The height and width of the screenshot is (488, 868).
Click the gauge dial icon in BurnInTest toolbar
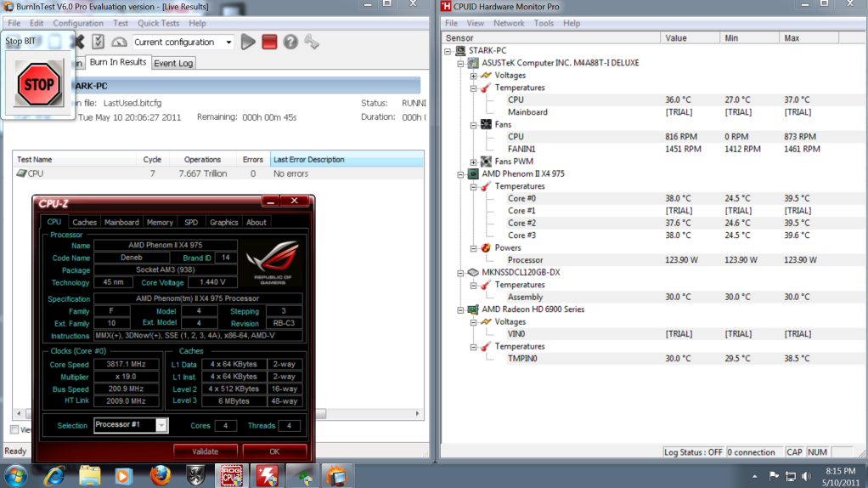[x=119, y=43]
